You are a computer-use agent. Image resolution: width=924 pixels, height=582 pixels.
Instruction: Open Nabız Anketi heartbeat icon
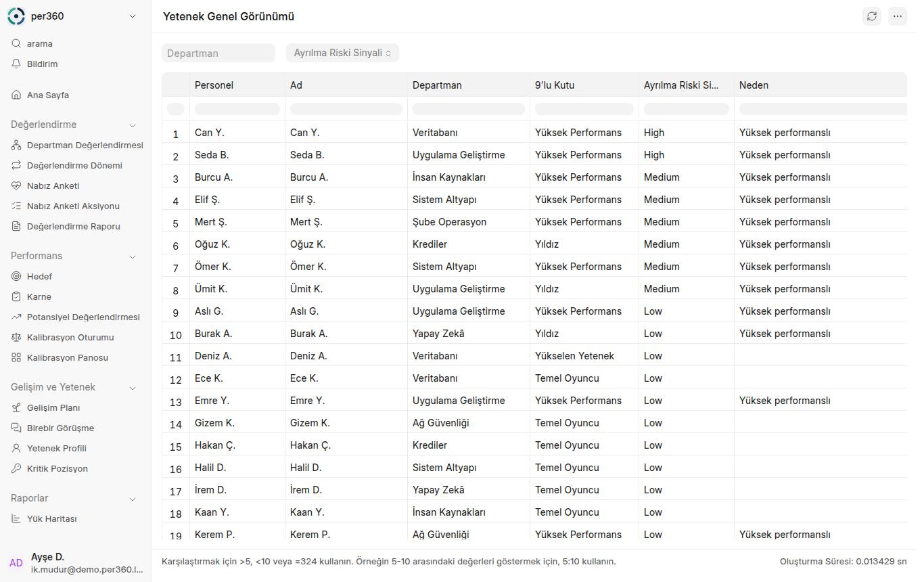pos(16,185)
